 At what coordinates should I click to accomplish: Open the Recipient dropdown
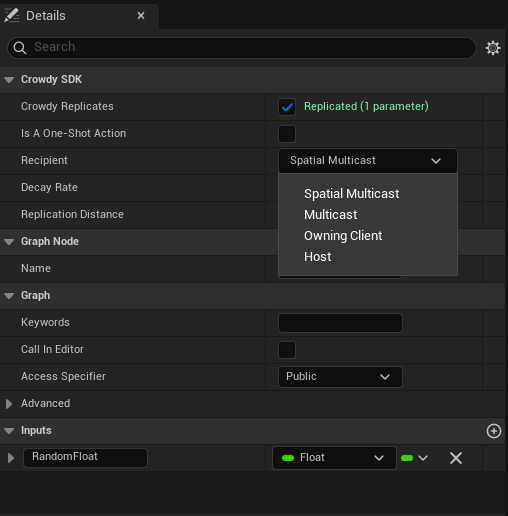pos(368,161)
